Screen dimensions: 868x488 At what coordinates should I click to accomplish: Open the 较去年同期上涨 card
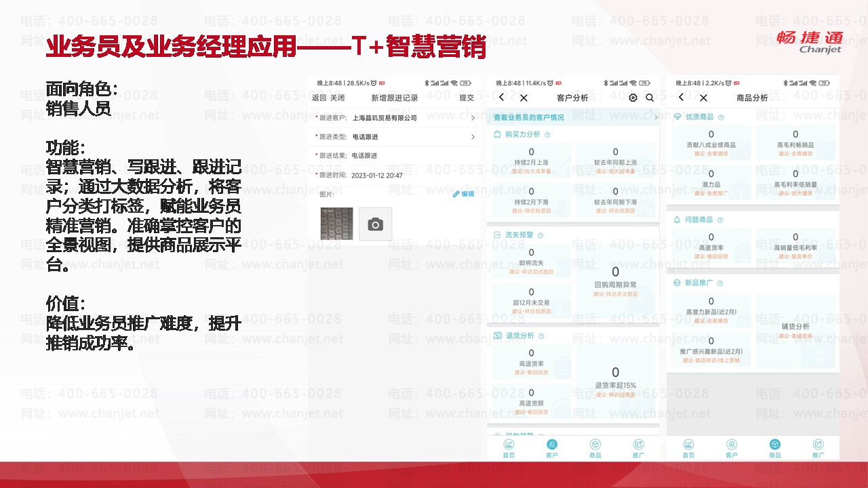615,161
